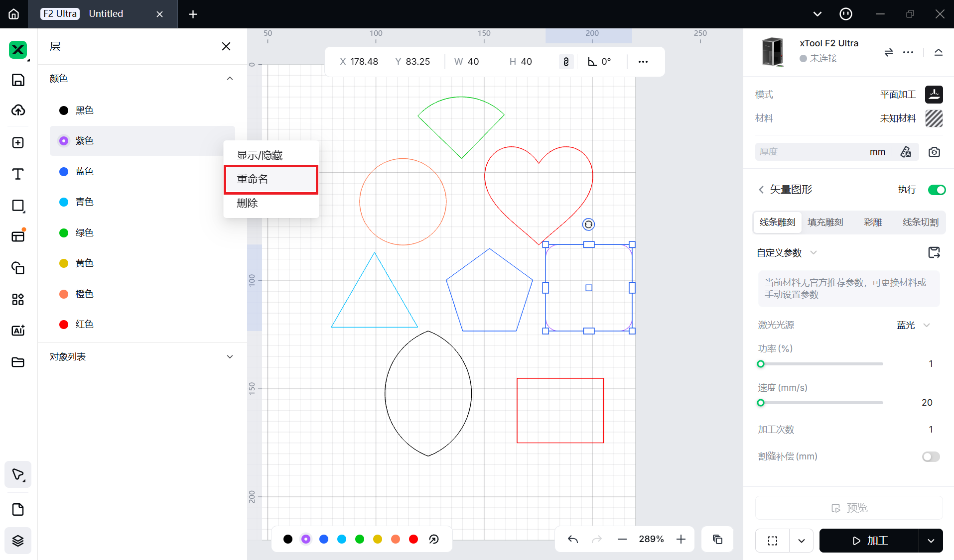Zoom in with the plus icon
The image size is (954, 560).
tap(681, 539)
